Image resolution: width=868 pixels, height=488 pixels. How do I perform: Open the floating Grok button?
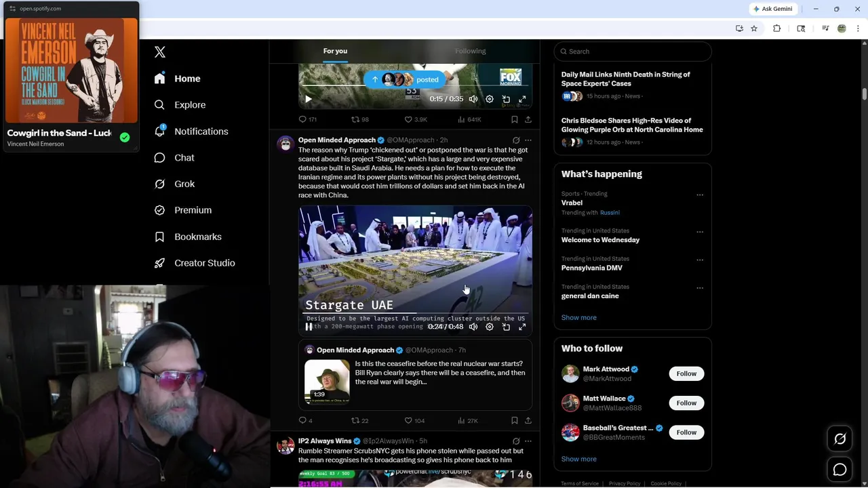[840, 439]
